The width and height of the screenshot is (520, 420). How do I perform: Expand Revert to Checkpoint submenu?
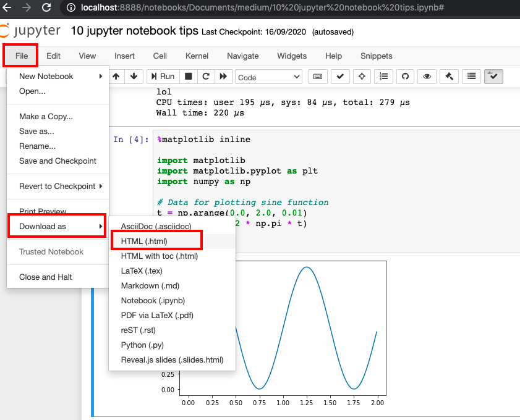[58, 187]
